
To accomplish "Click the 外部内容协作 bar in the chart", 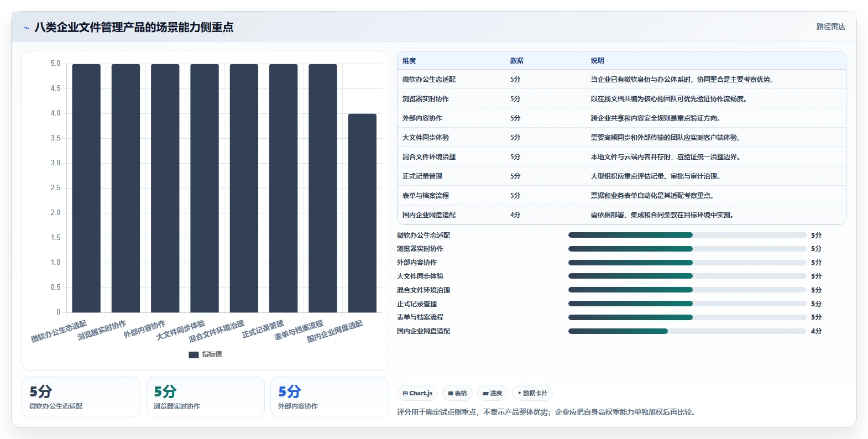I will click(x=165, y=188).
